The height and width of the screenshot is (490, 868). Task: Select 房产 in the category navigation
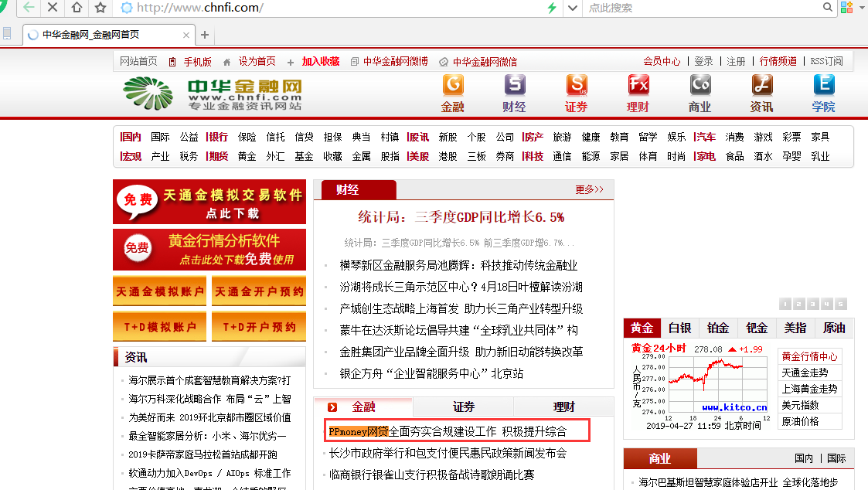coord(533,137)
